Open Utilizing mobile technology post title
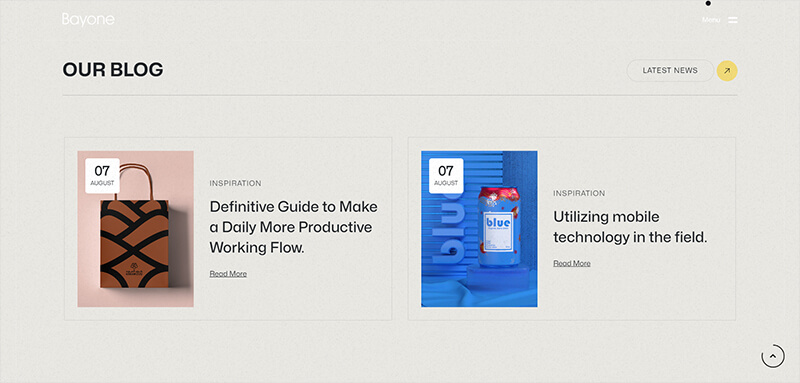 (x=630, y=227)
